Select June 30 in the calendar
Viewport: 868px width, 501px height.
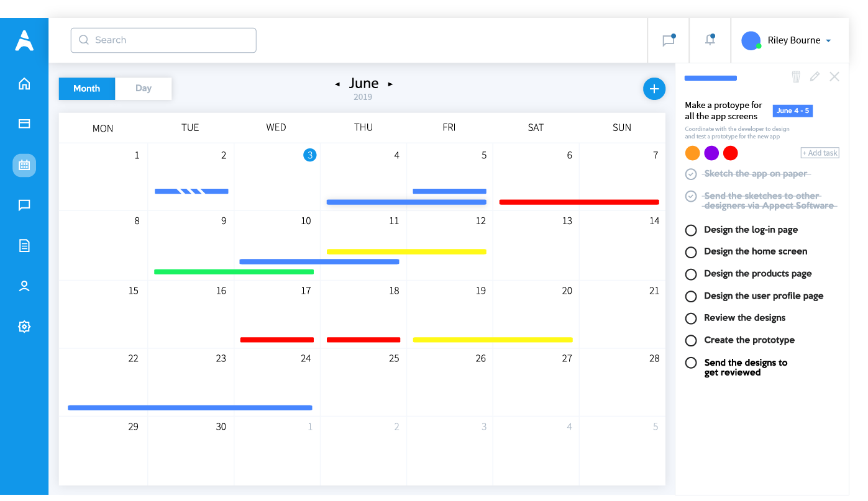click(x=221, y=427)
